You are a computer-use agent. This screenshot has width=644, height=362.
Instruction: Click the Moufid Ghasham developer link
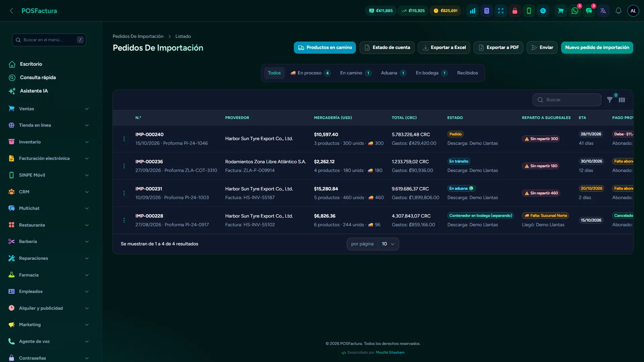[x=390, y=353]
